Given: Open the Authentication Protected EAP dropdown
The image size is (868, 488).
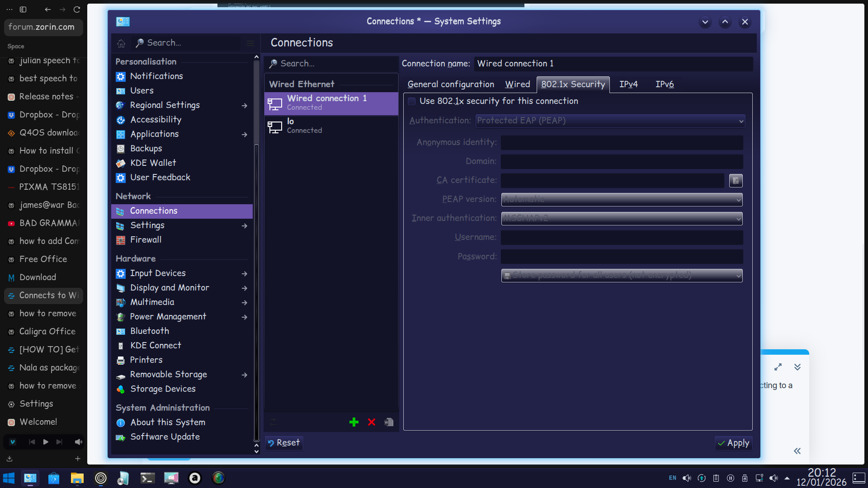Looking at the screenshot, I should pos(610,121).
